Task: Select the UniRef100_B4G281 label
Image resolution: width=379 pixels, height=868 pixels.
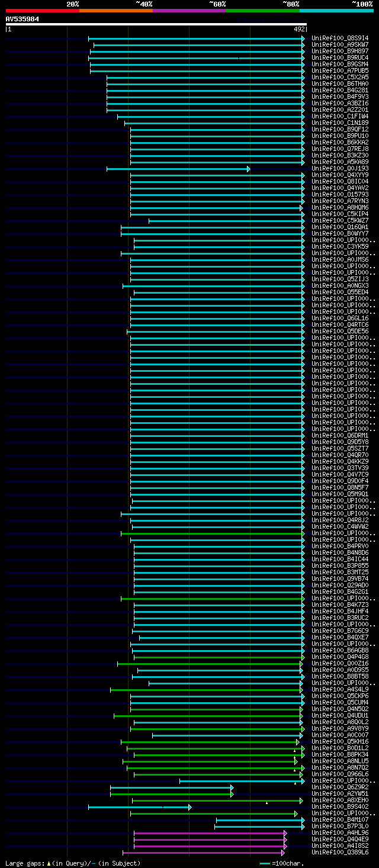Action: pyautogui.click(x=340, y=90)
